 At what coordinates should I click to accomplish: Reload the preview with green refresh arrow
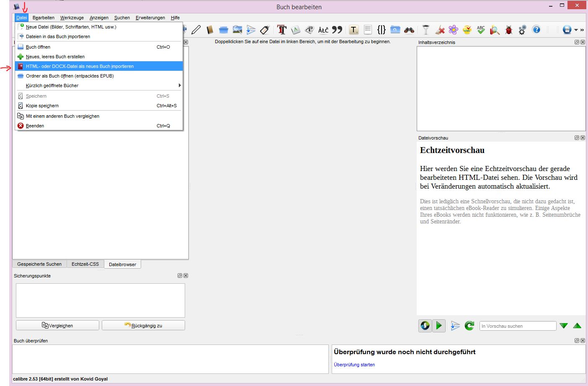click(x=469, y=326)
